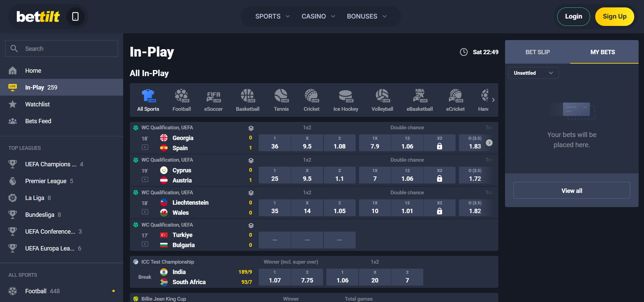Open UEFA Conference League link

click(62, 232)
